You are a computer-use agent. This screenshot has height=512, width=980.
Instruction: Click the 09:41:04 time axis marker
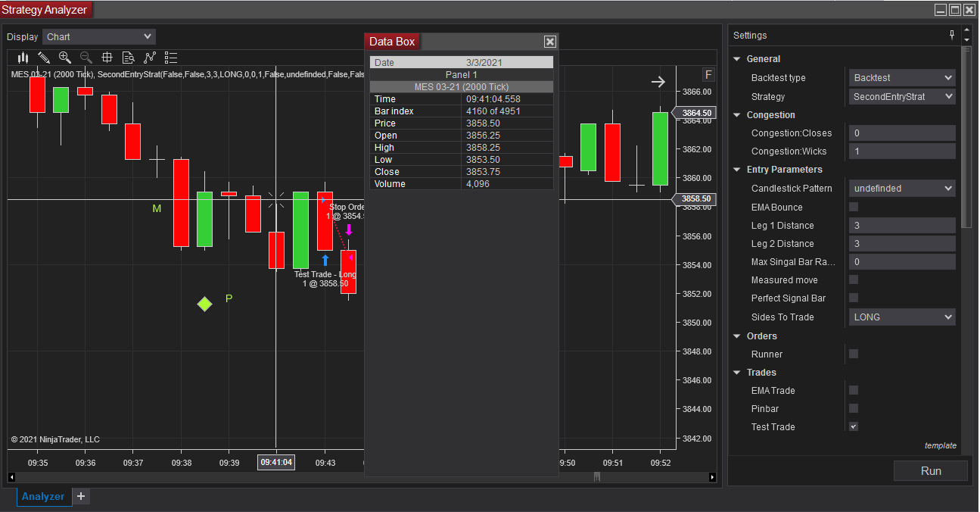click(x=276, y=462)
